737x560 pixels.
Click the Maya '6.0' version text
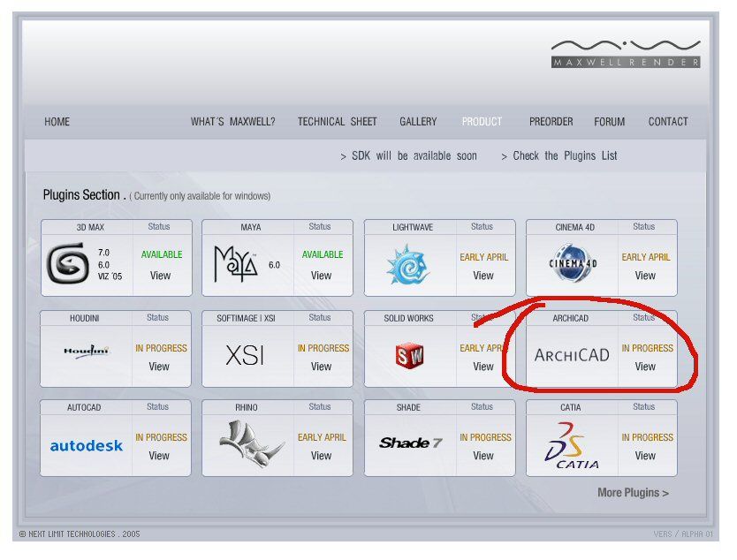tap(274, 265)
